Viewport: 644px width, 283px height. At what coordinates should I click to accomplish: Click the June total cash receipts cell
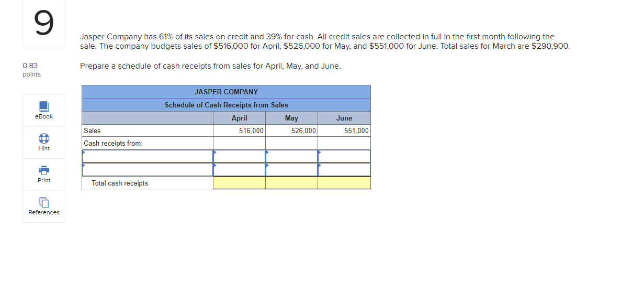click(344, 183)
